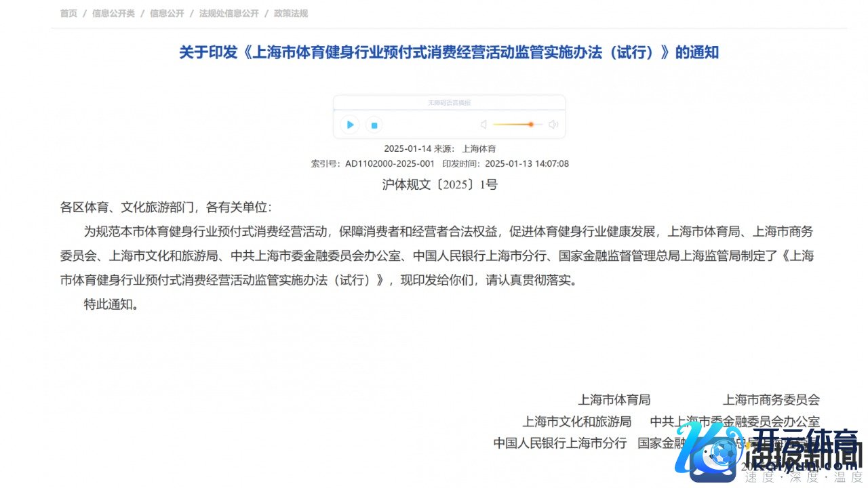Stop the audio narration playback
This screenshot has height=488, width=868.
pyautogui.click(x=373, y=125)
